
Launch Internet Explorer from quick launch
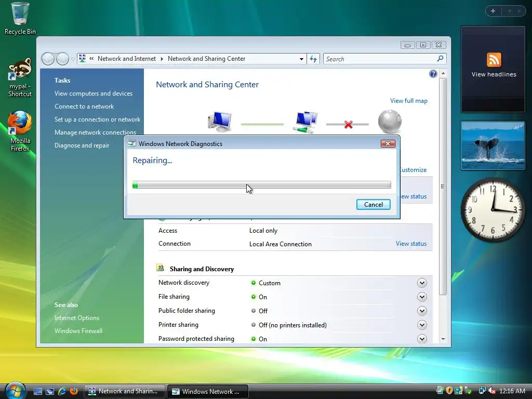[x=62, y=391]
